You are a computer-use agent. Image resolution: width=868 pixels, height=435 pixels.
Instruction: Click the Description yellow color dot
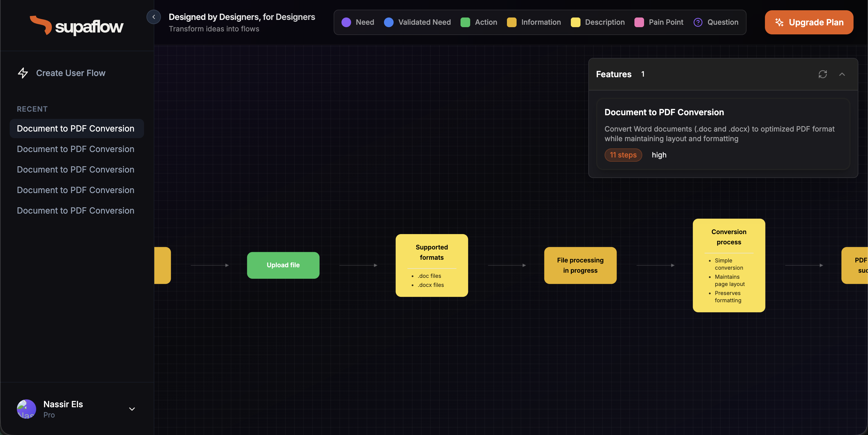coord(576,22)
